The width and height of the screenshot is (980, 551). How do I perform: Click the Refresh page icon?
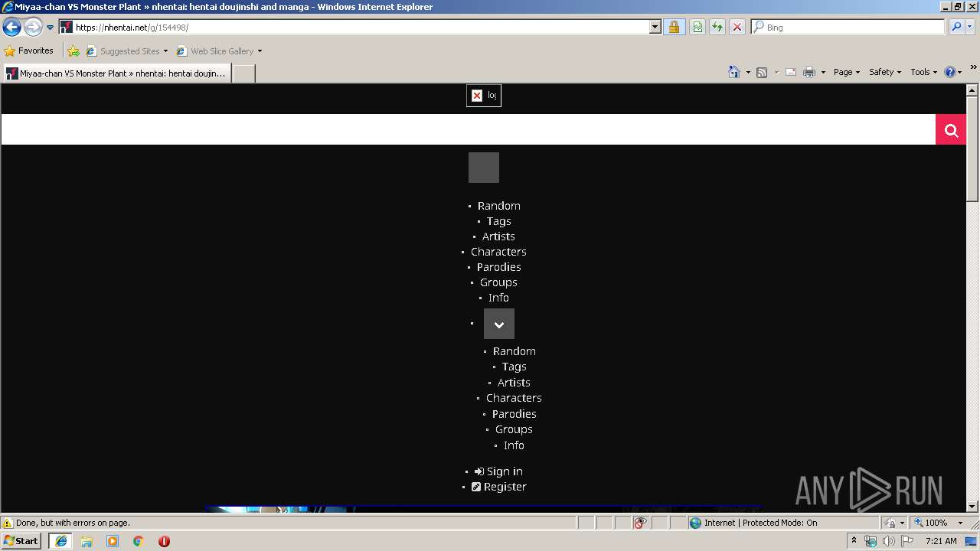point(717,28)
